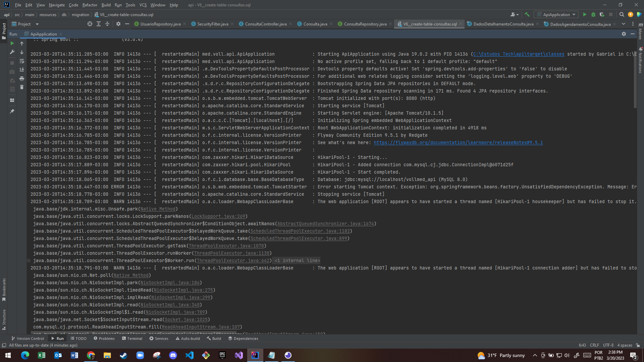Click migration in the breadcrumb path
644x362 pixels.
tap(80, 15)
